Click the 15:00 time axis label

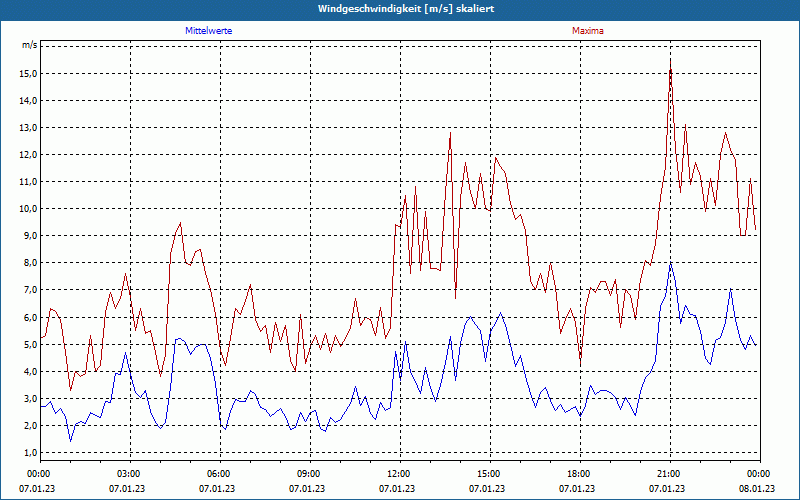point(487,474)
